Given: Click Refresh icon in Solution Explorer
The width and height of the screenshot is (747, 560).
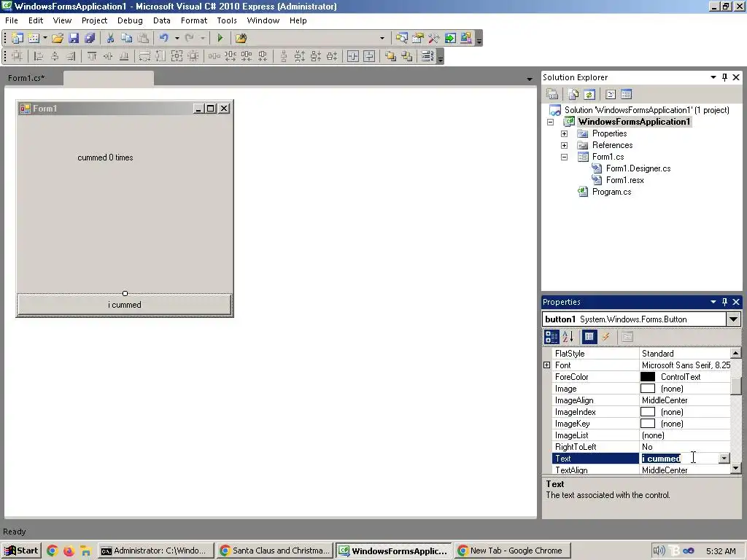Looking at the screenshot, I should pos(589,94).
